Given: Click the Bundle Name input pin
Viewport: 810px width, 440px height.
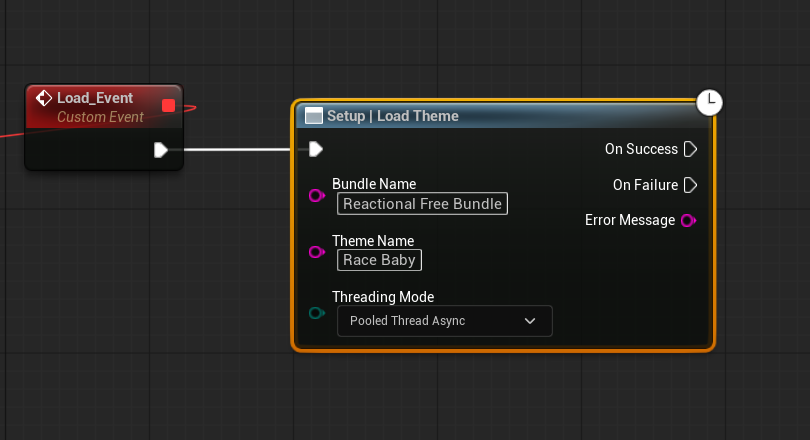Looking at the screenshot, I should coord(317,197).
